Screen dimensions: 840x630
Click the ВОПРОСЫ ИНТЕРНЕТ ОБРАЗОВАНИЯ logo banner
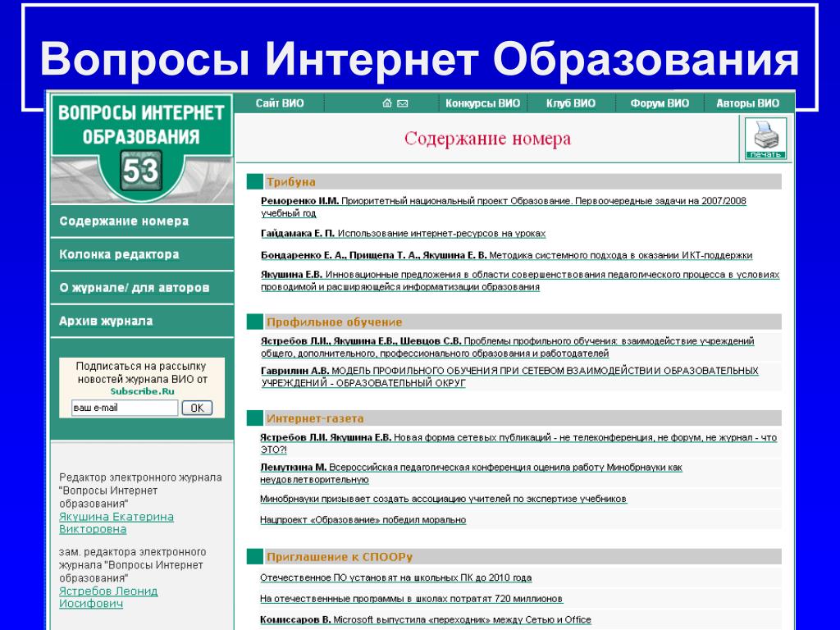(x=141, y=125)
